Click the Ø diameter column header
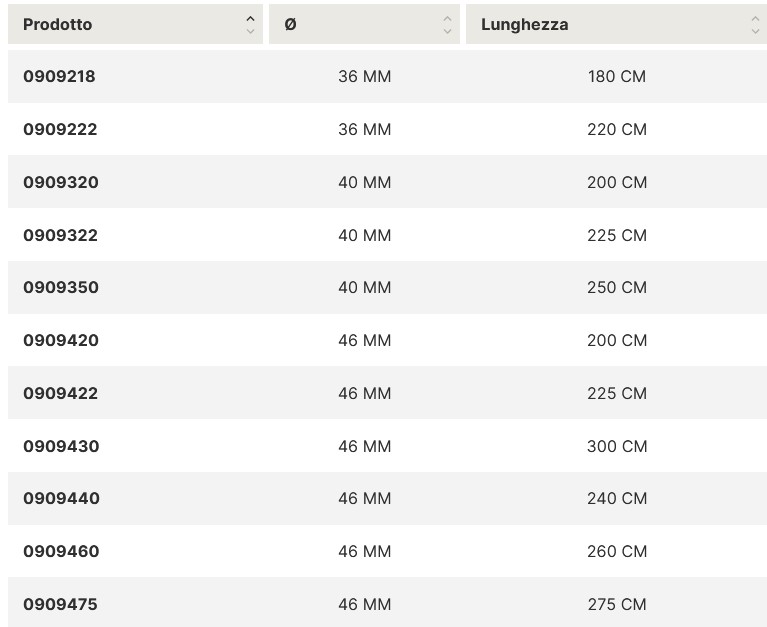767x627 pixels. [x=364, y=24]
